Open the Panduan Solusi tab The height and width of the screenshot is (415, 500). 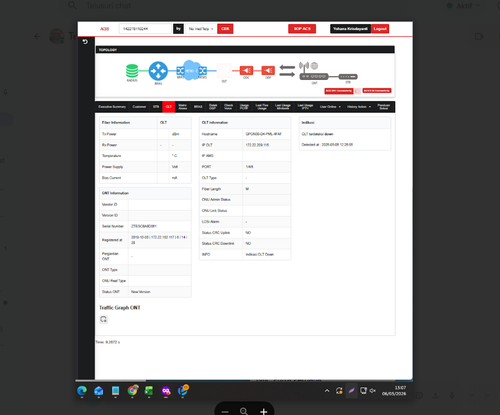(384, 107)
